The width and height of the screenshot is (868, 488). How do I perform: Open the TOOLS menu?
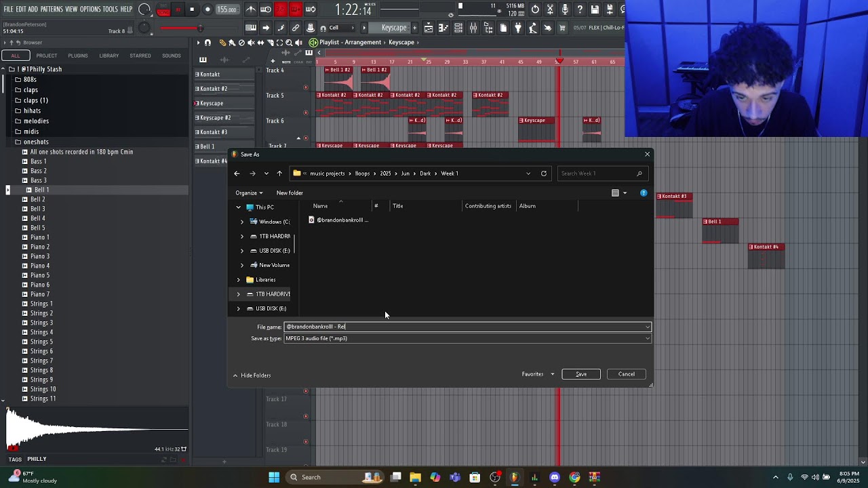click(111, 9)
